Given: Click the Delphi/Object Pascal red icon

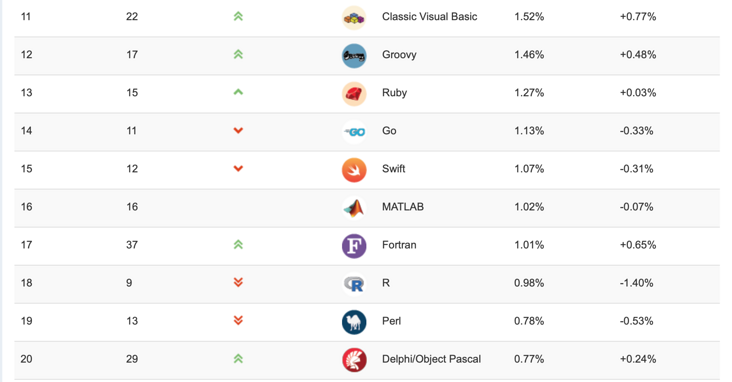Looking at the screenshot, I should (x=354, y=361).
